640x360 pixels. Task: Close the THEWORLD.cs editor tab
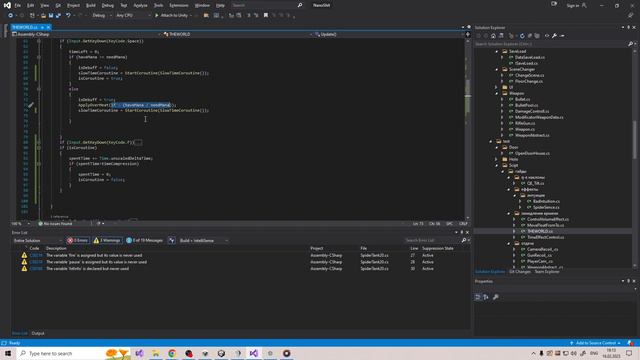tap(48, 27)
